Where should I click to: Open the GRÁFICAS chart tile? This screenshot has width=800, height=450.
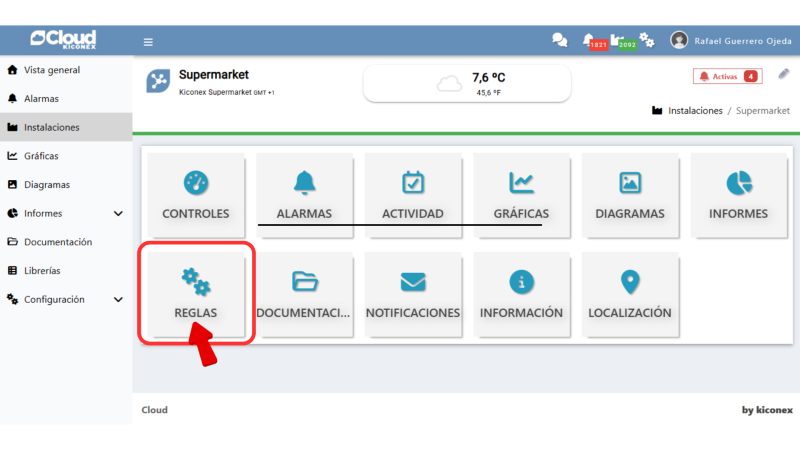(x=521, y=195)
